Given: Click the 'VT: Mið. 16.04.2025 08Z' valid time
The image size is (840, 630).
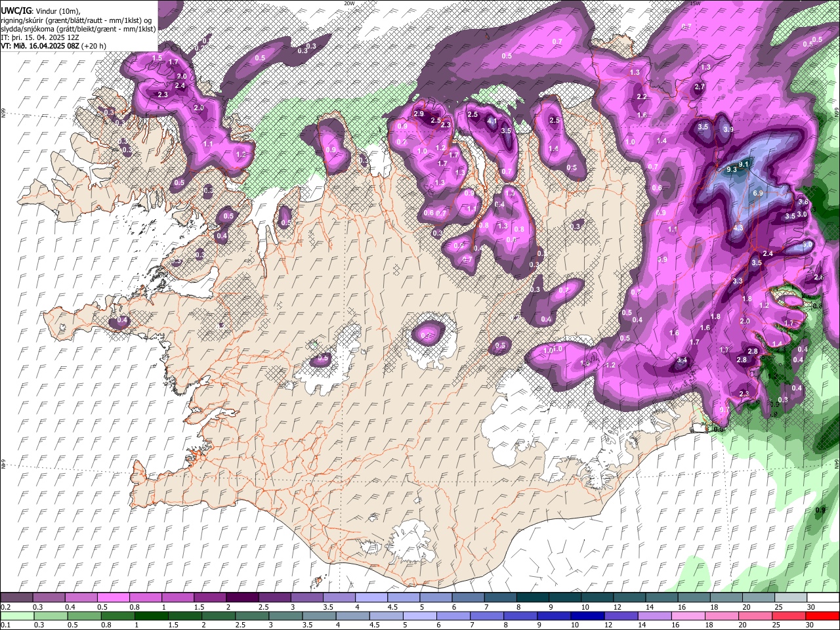Looking at the screenshot, I should (39, 46).
